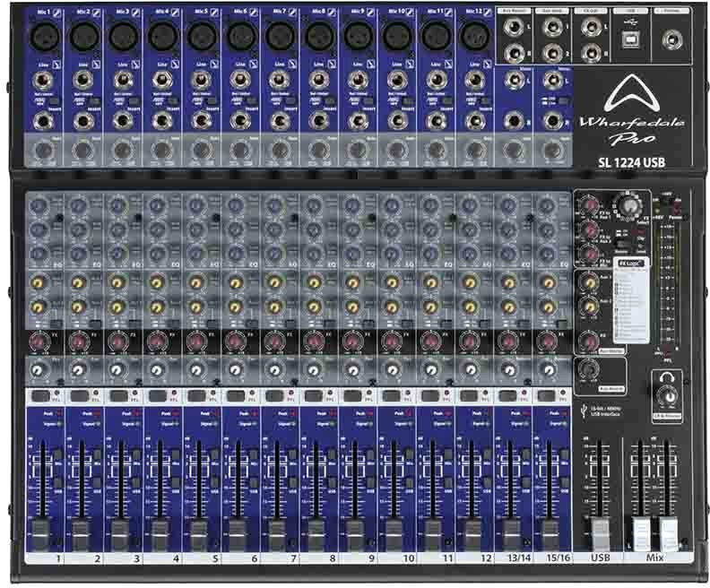Click the Wharfedale boomerang logo
The width and height of the screenshot is (710, 588).
[x=632, y=93]
